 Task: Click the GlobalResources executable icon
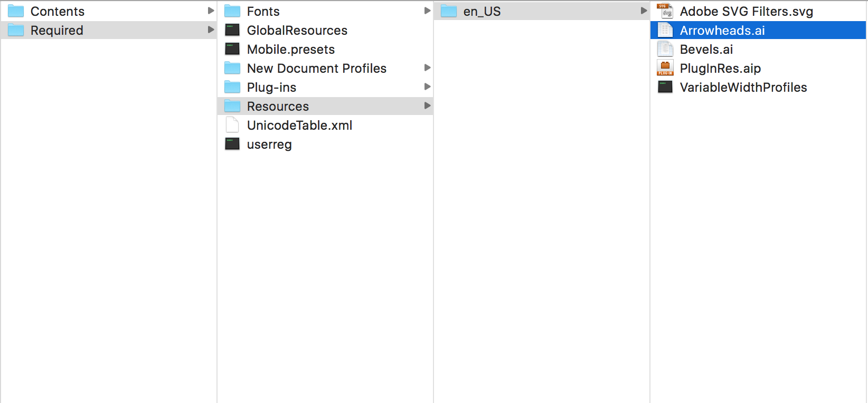point(232,30)
